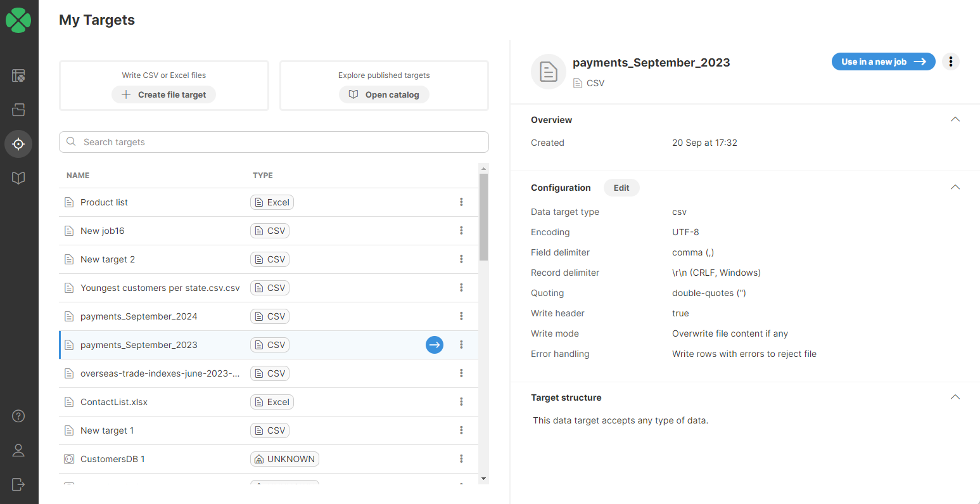
Task: Open user profile icon in sidebar
Action: click(18, 450)
